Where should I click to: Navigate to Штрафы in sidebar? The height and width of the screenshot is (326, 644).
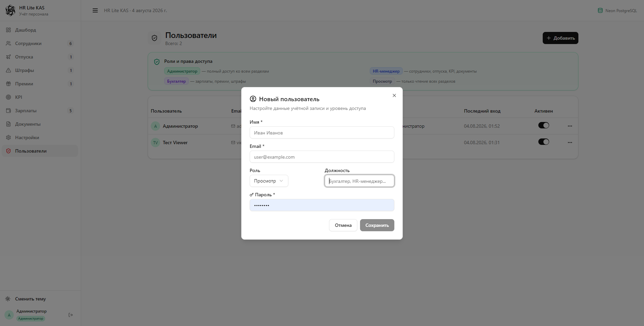click(x=40, y=70)
